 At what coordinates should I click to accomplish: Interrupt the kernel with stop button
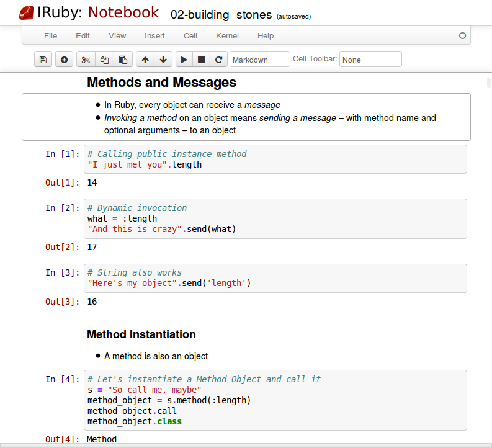click(x=201, y=60)
